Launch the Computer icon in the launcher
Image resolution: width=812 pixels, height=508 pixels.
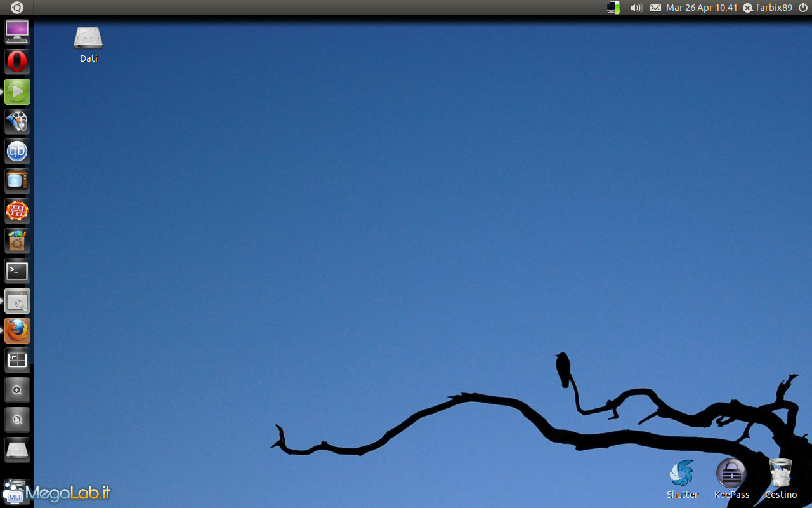[x=17, y=32]
